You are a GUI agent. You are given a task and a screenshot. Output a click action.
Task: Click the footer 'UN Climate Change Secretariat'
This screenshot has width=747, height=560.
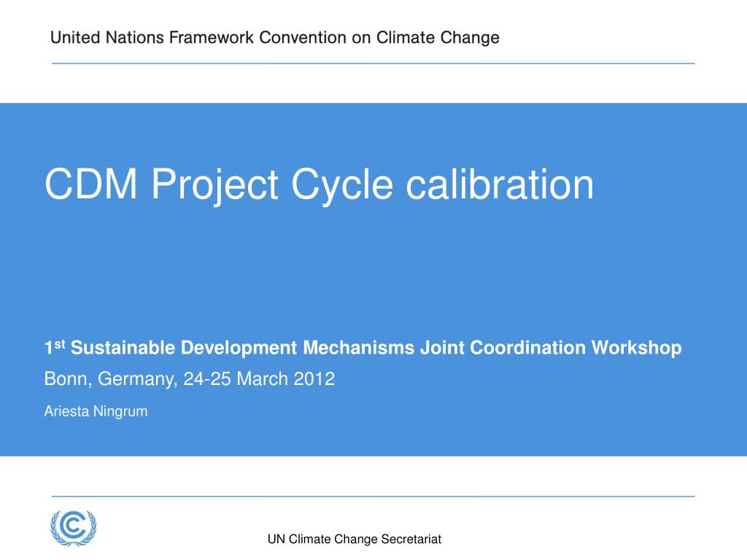(355, 539)
